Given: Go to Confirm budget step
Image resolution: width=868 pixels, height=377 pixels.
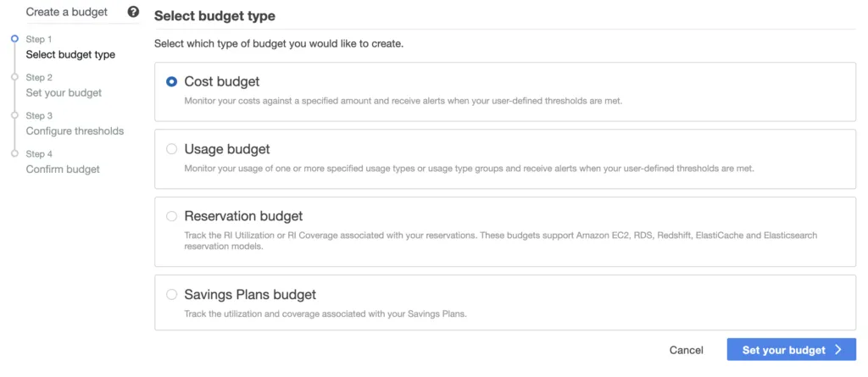Looking at the screenshot, I should click(x=63, y=169).
